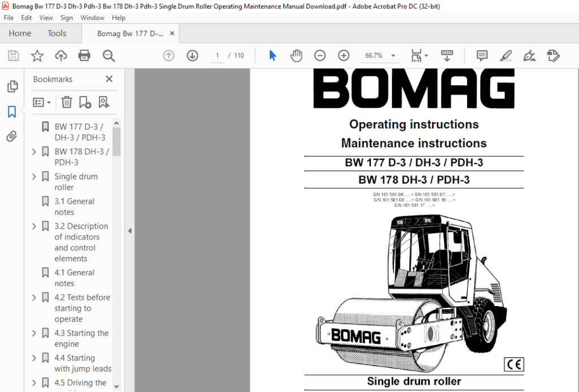Open the Sign document pen tool
The height and width of the screenshot is (392, 579).
(529, 56)
